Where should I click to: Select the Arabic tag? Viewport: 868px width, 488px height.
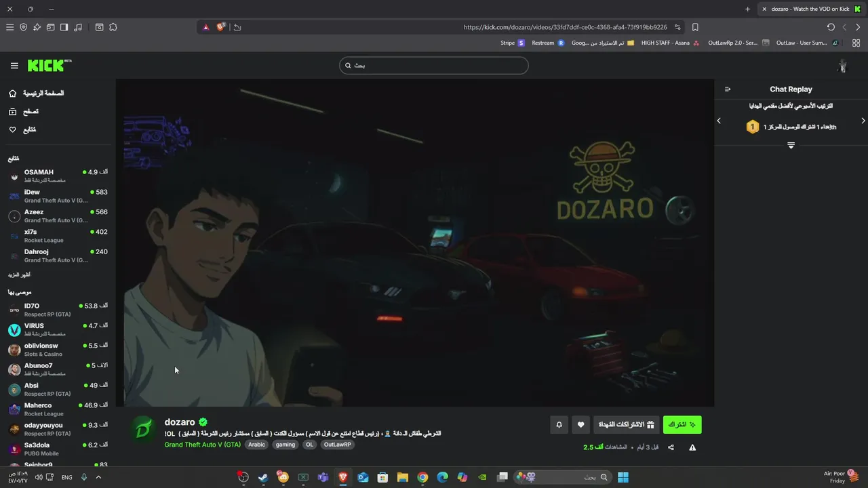tap(257, 445)
